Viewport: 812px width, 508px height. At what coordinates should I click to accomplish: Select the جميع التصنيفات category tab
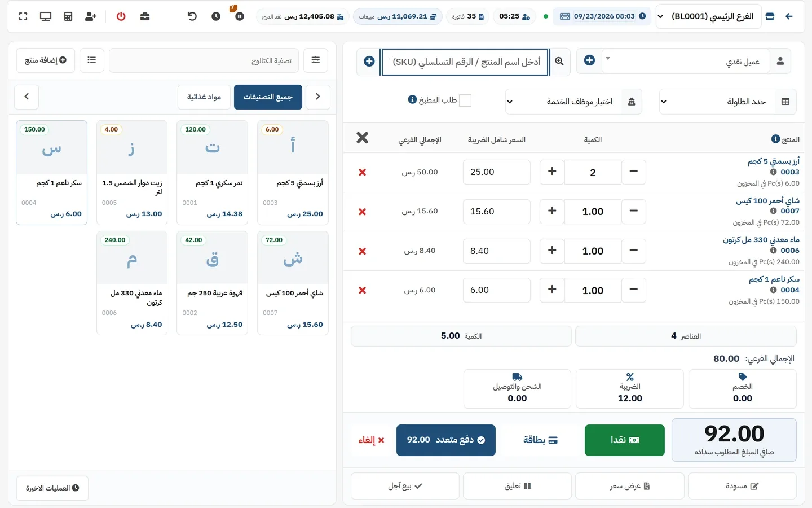click(268, 97)
